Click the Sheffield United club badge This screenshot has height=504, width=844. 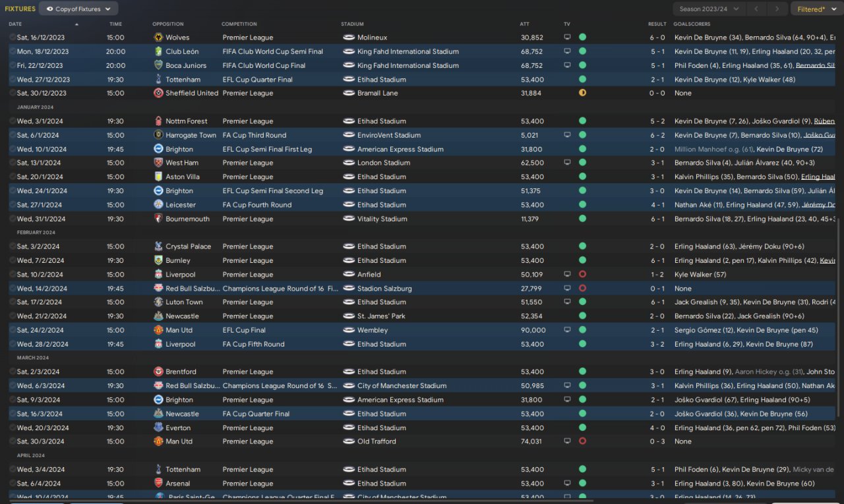click(158, 93)
